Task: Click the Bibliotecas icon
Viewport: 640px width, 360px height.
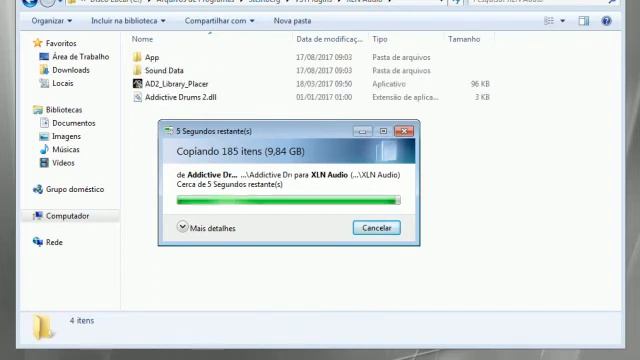Action: (38, 109)
